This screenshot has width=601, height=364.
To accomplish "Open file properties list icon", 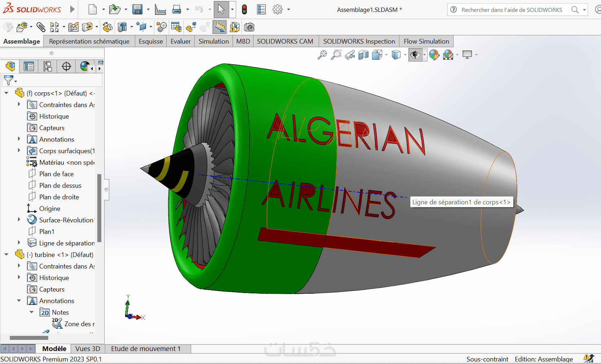I will (261, 9).
